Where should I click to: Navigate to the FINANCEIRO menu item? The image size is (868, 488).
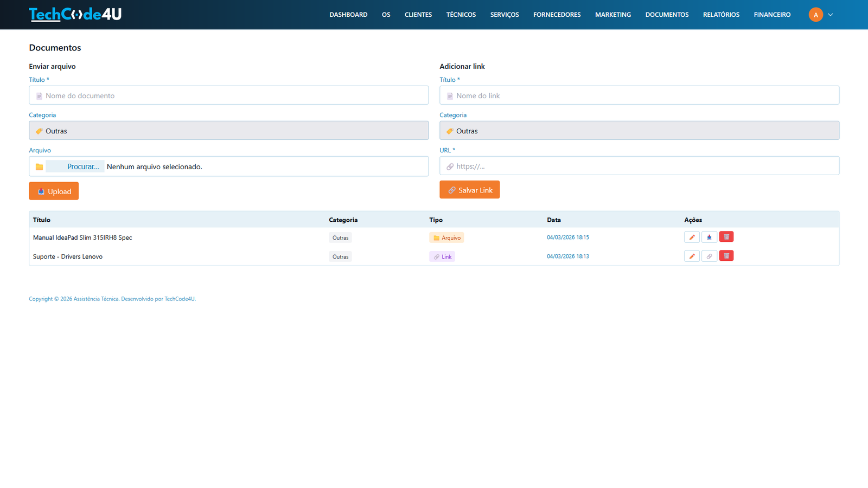pos(771,15)
